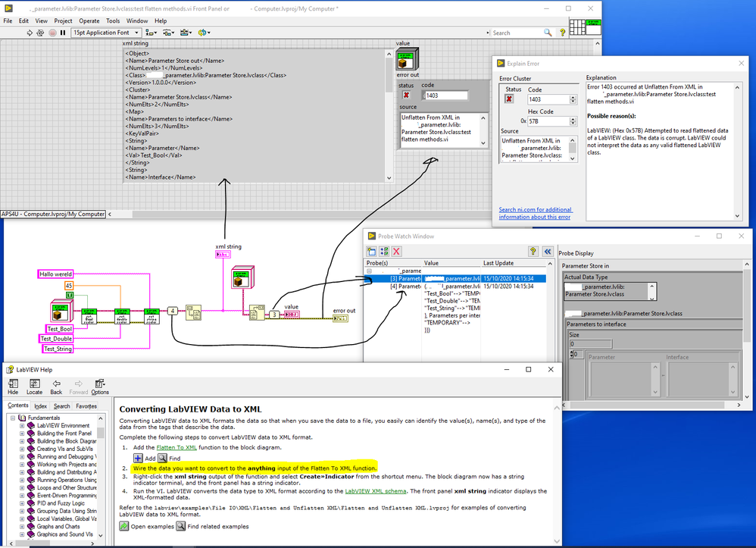Click the yellow context help question mark icon
Image resolution: width=756 pixels, height=548 pixels.
tap(562, 33)
